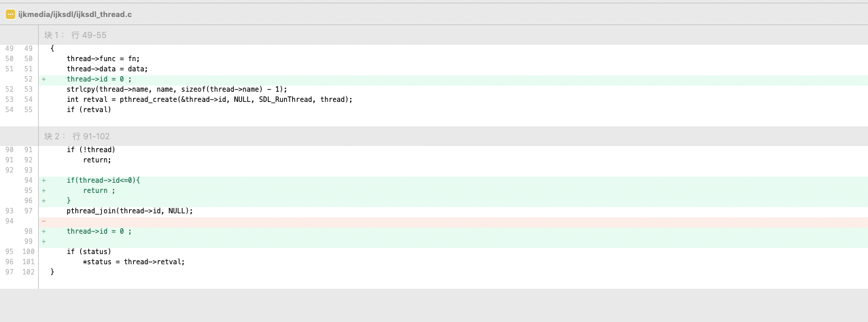Image resolution: width=868 pixels, height=322 pixels.
Task: Click the plus marker on added line 94
Action: pos(44,180)
